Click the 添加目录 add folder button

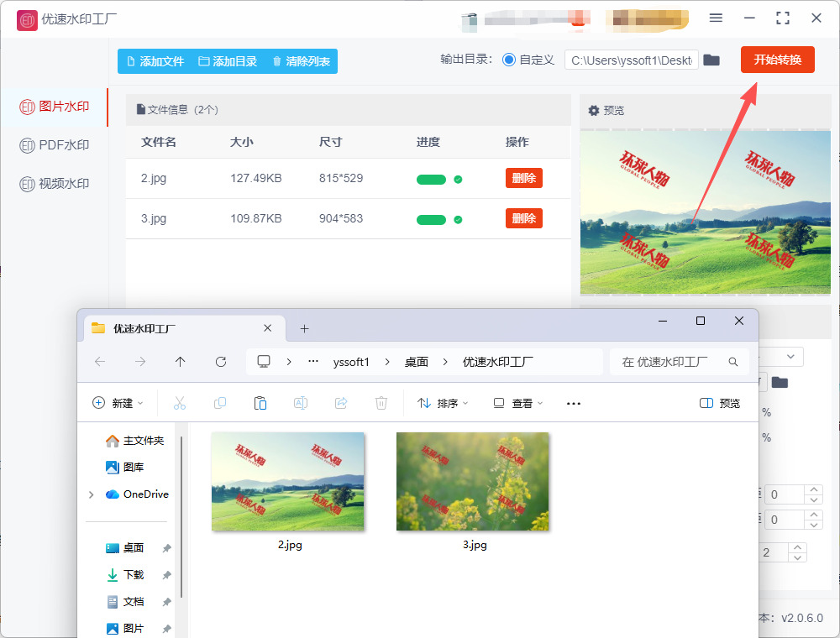tap(228, 61)
